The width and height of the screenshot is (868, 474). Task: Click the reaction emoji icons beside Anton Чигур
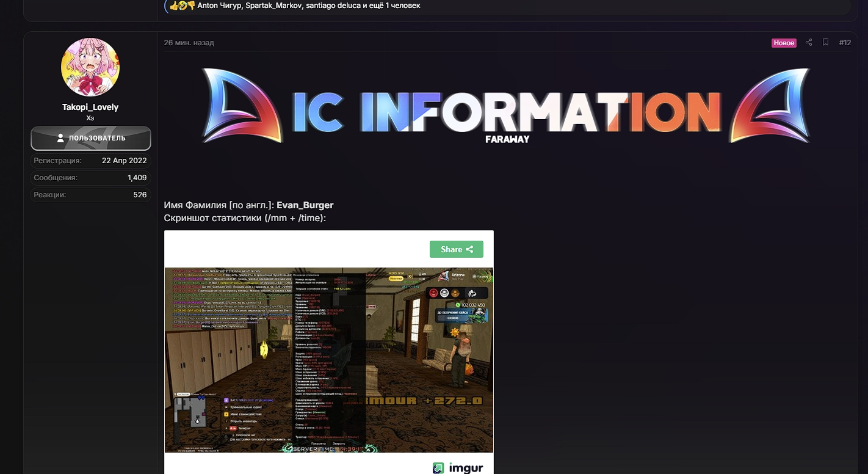point(182,5)
